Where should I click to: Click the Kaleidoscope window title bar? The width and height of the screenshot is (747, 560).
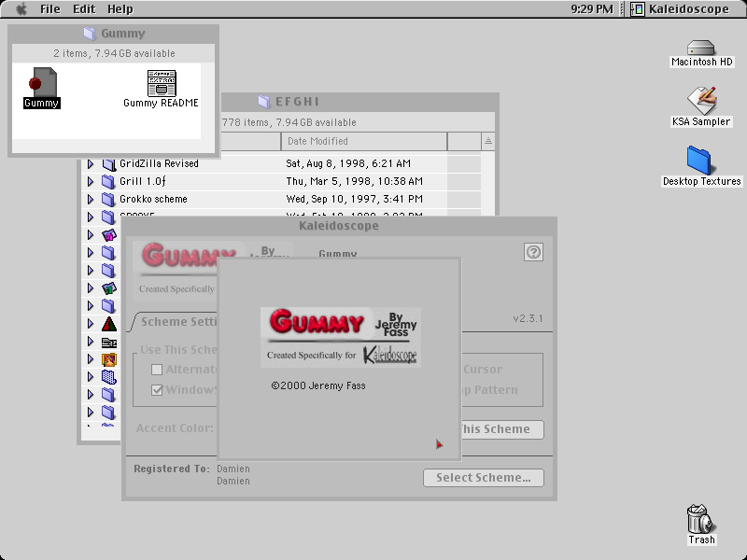point(339,226)
